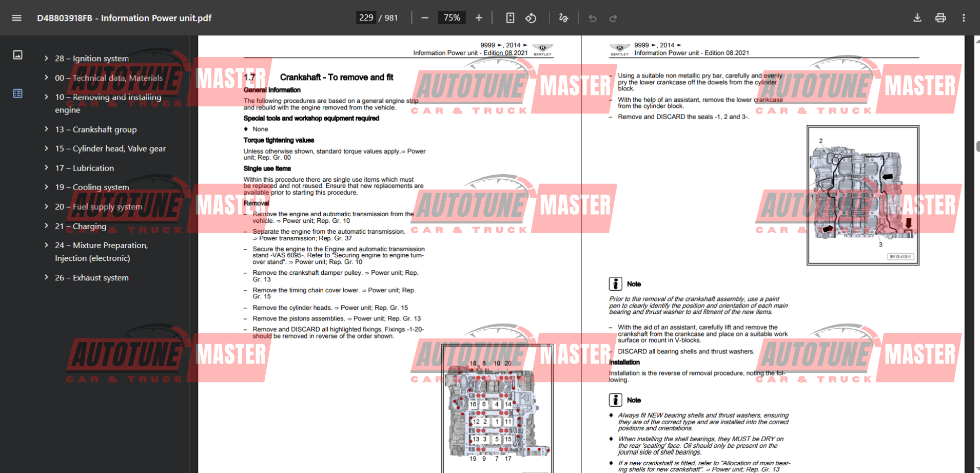Screen dimensions: 980x473
Task: Zoom out of the document
Action: [x=424, y=17]
